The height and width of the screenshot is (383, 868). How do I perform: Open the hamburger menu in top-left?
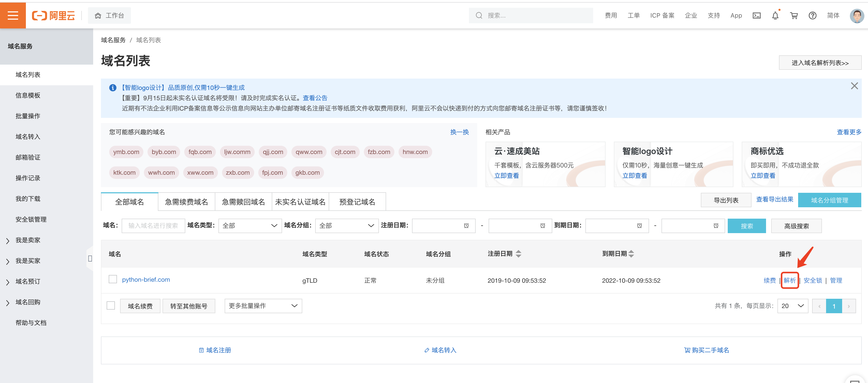pos(13,16)
